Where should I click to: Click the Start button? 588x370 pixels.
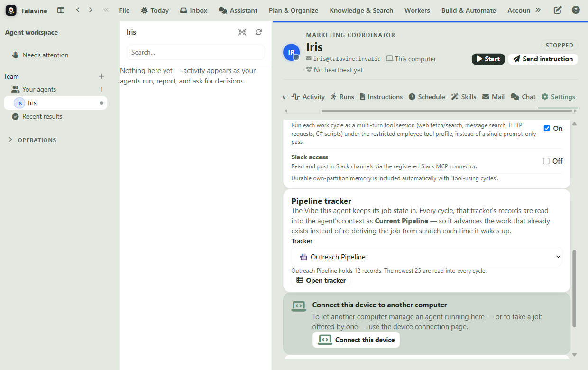pyautogui.click(x=488, y=59)
